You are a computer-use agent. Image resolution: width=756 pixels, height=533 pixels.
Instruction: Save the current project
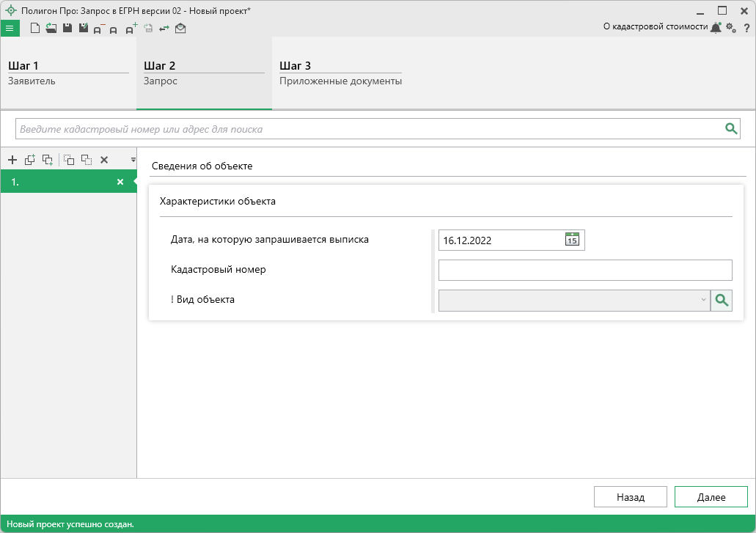point(67,29)
